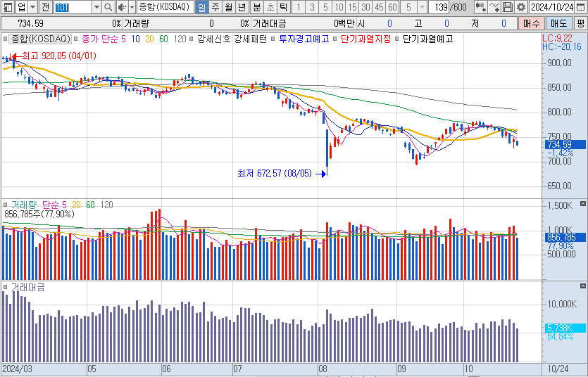Toggle the 단기과열예고 legend square

click(397, 39)
